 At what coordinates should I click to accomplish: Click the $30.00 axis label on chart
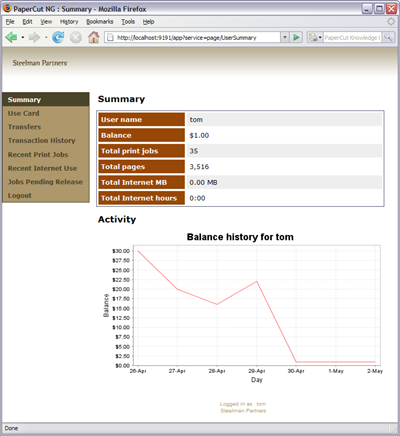click(121, 251)
